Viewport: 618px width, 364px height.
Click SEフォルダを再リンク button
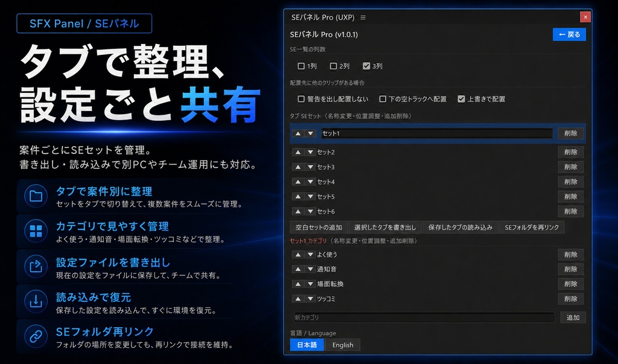(x=532, y=228)
